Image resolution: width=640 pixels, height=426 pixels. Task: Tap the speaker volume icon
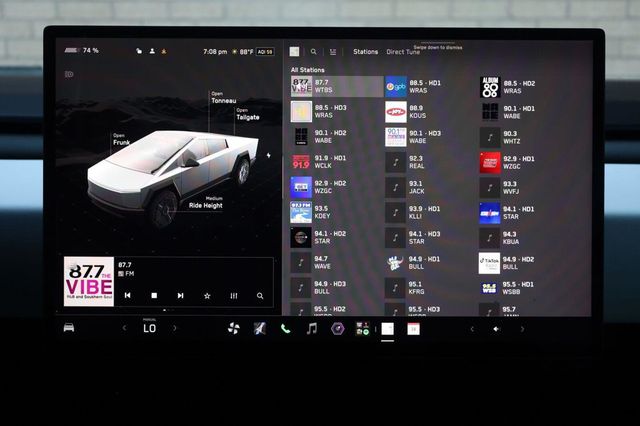(497, 329)
